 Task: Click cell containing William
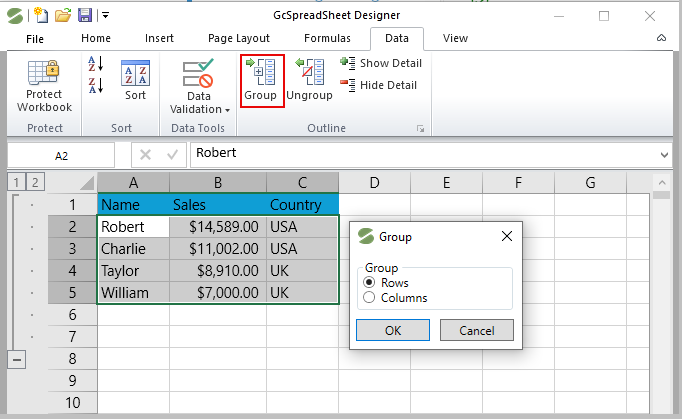tap(134, 293)
